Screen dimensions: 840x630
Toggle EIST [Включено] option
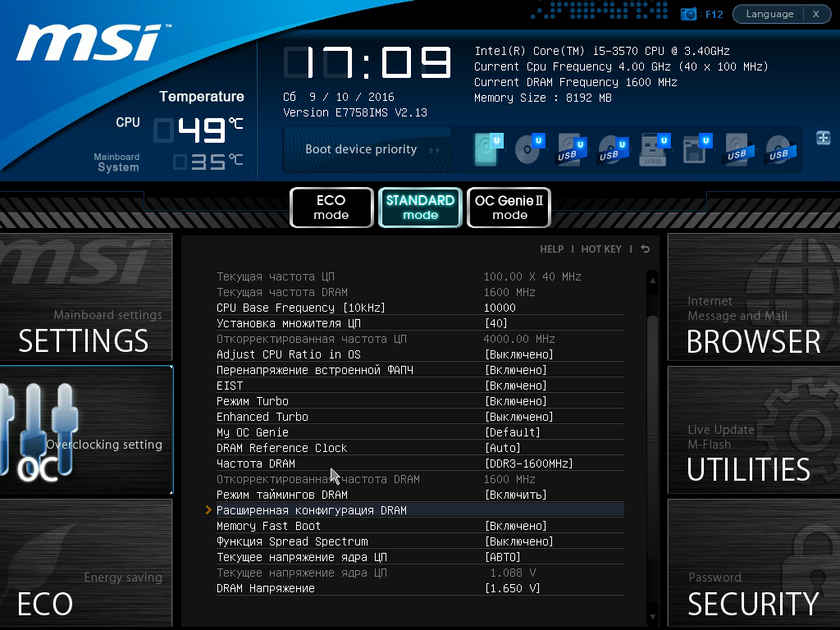click(x=420, y=386)
